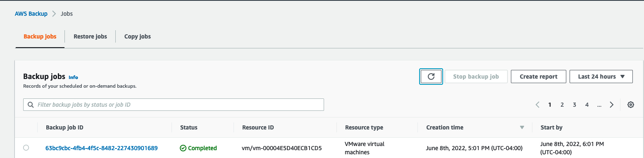Click Jobs in the breadcrumb
The width and height of the screenshot is (644, 158).
(x=67, y=14)
